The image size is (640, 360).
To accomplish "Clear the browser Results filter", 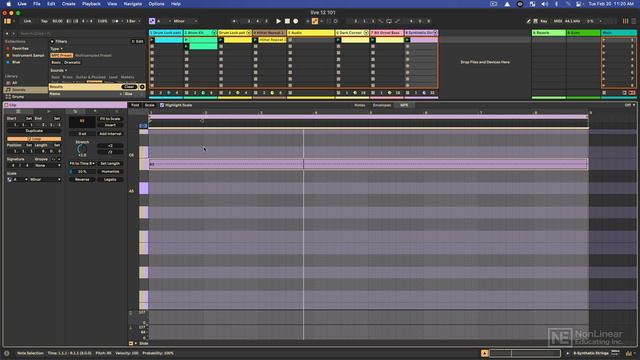I will 129,87.
